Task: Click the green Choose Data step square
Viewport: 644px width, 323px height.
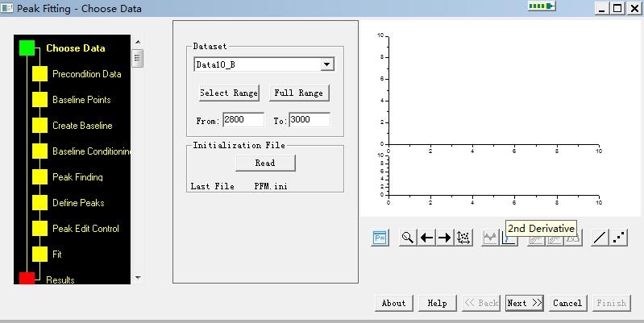Action: [x=27, y=48]
